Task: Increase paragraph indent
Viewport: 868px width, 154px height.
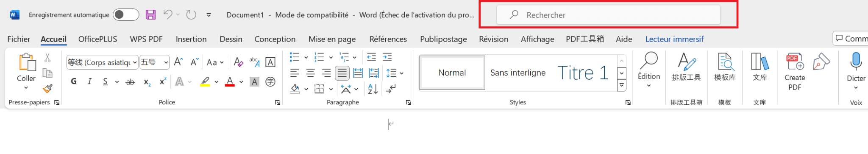Action: 387,57
